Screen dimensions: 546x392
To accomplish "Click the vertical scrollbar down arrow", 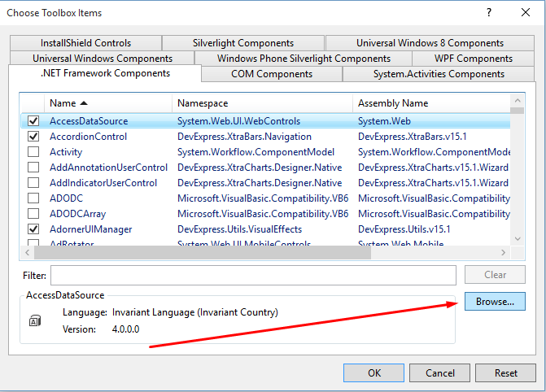I will pos(516,237).
